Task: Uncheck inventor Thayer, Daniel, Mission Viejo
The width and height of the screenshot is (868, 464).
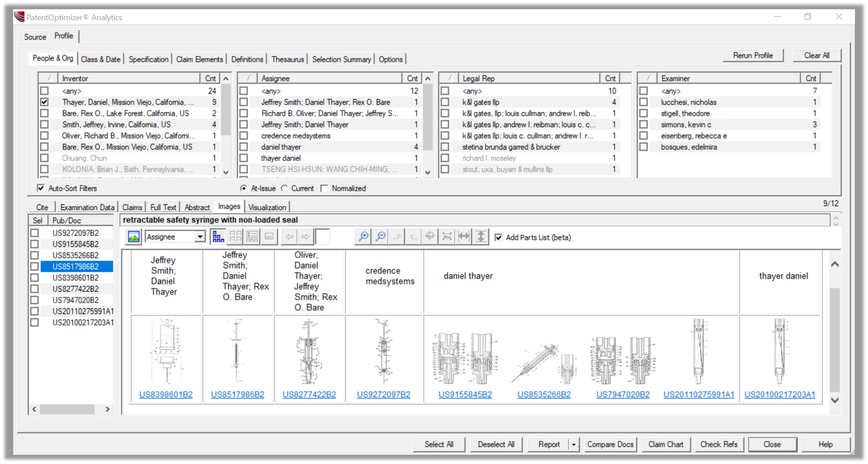Action: [45, 102]
